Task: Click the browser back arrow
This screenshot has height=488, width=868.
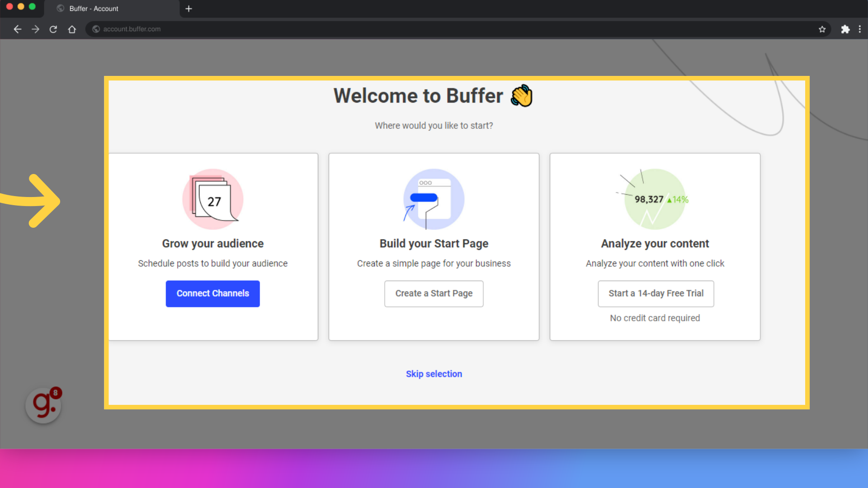Action: 17,28
